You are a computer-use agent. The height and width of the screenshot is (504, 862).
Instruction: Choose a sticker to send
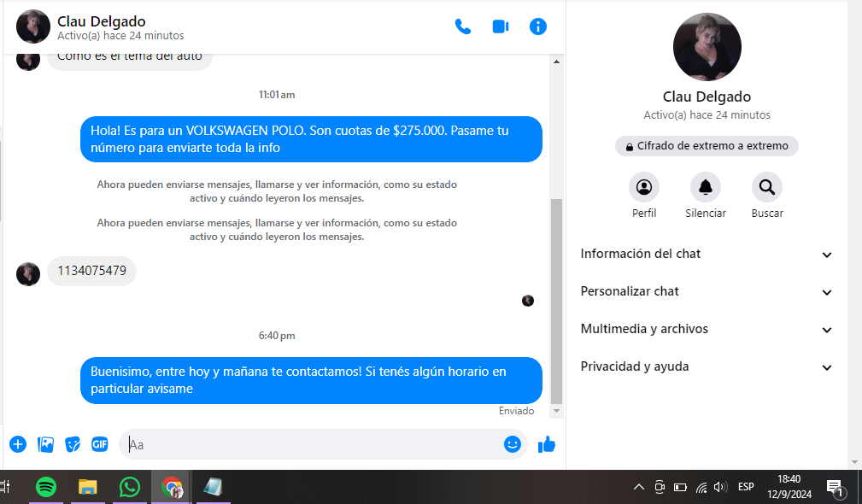pos(73,444)
